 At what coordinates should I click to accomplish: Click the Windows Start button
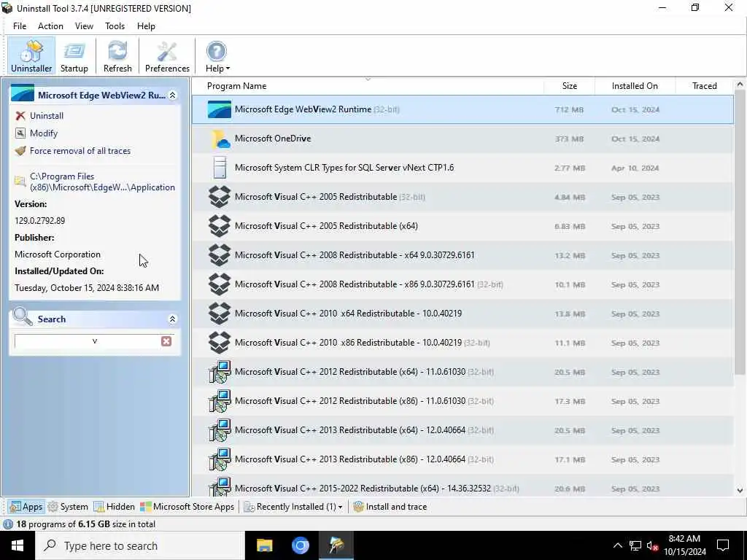[18, 545]
